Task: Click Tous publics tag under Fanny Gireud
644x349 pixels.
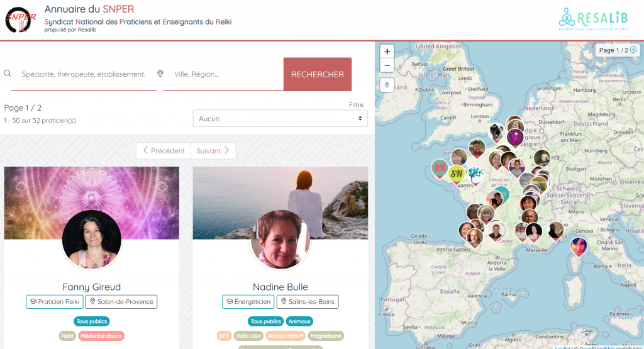Action: [92, 321]
